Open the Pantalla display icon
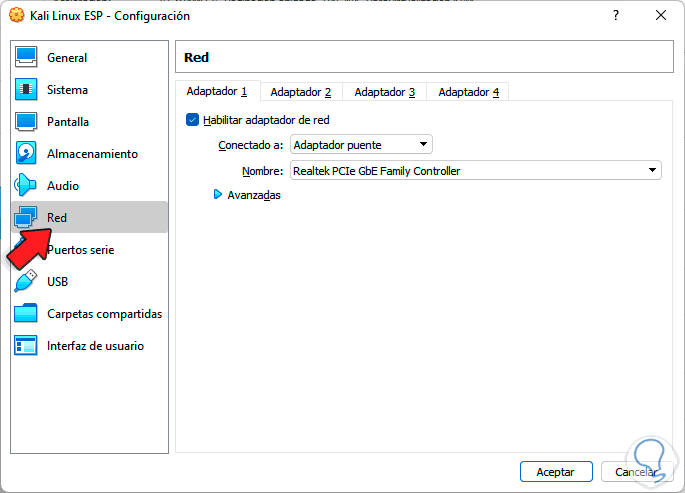 tap(27, 122)
